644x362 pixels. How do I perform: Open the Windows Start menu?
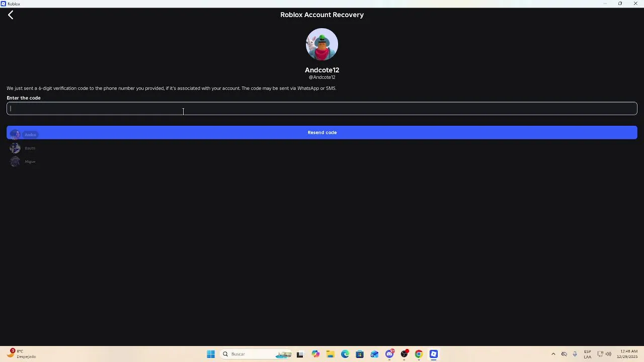tap(211, 354)
